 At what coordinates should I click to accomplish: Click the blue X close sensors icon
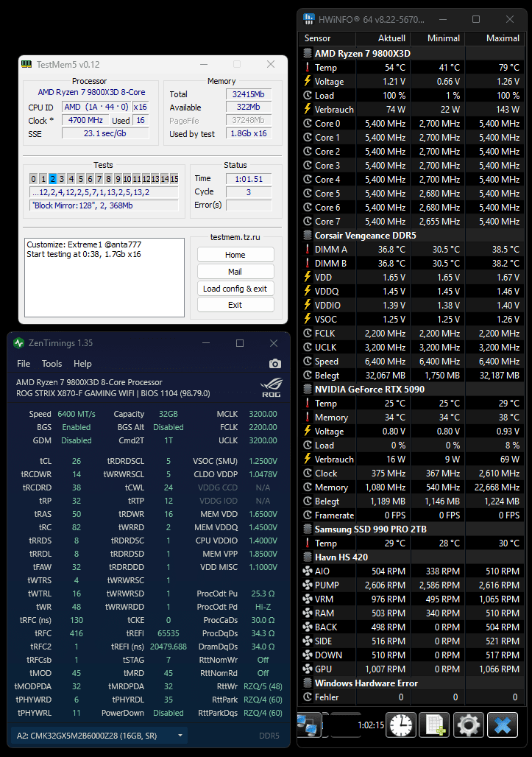pos(503,725)
